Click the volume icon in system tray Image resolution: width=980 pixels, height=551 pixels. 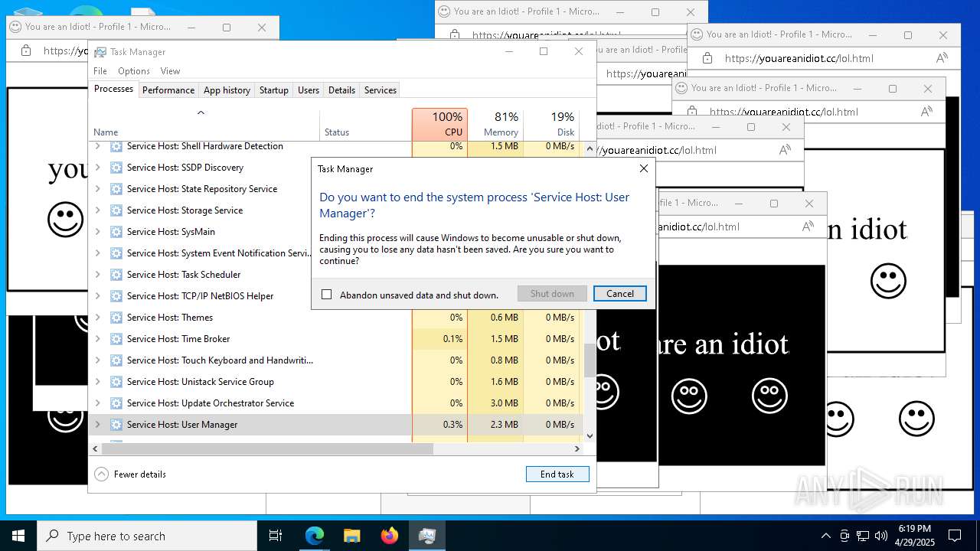[881, 536]
